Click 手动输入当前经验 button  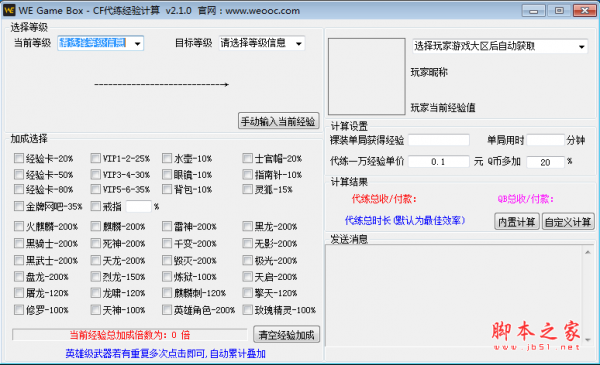[x=279, y=121]
